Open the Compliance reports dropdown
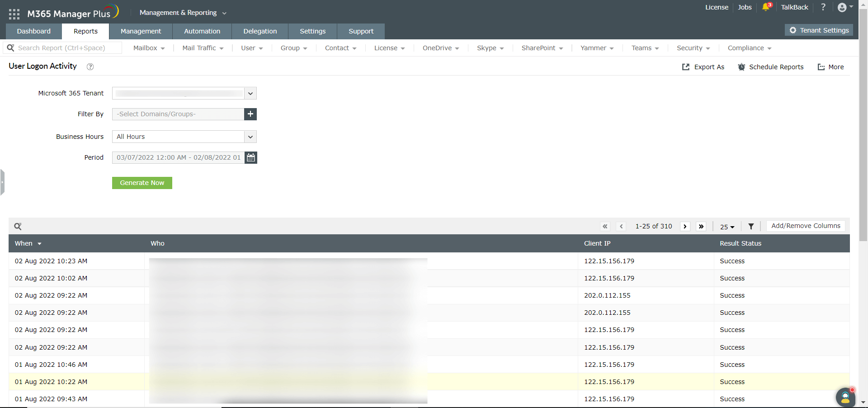Image resolution: width=868 pixels, height=408 pixels. click(750, 48)
